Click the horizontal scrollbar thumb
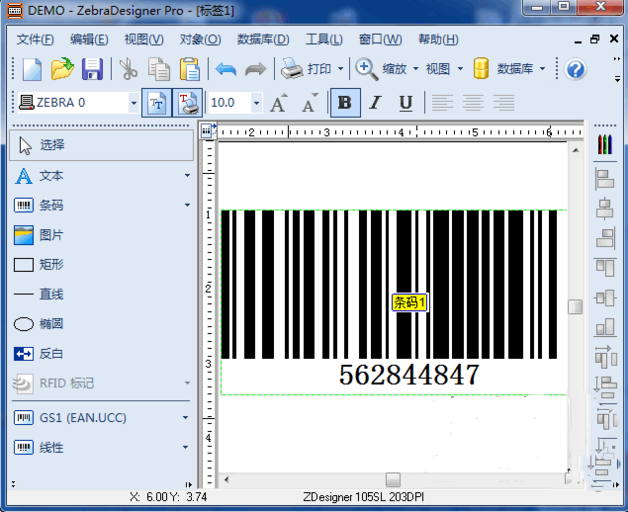The image size is (628, 512). [393, 479]
